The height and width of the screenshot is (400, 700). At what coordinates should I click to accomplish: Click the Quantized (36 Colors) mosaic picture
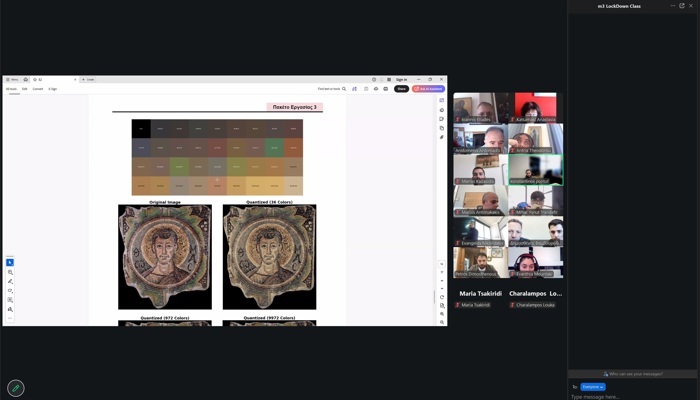(270, 257)
